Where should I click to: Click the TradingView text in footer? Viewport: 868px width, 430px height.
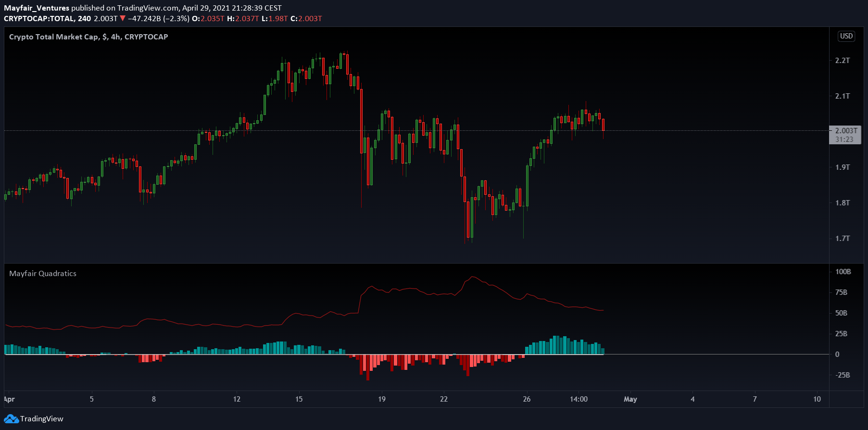click(x=42, y=419)
